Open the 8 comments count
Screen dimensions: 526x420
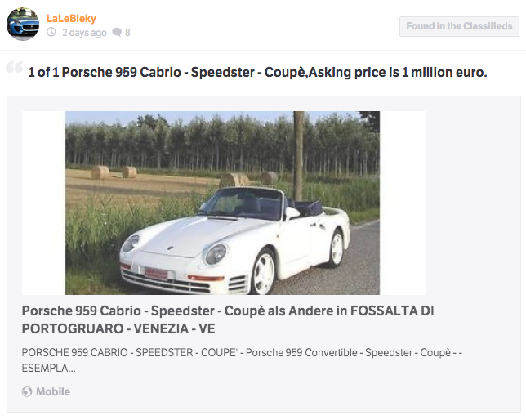click(127, 33)
